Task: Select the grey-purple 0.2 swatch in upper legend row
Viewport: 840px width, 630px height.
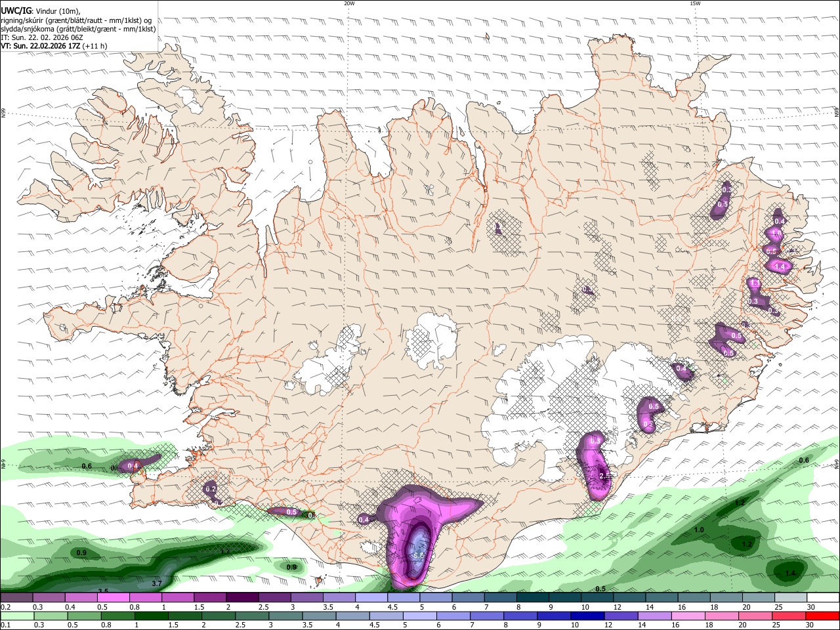Action: click(16, 598)
